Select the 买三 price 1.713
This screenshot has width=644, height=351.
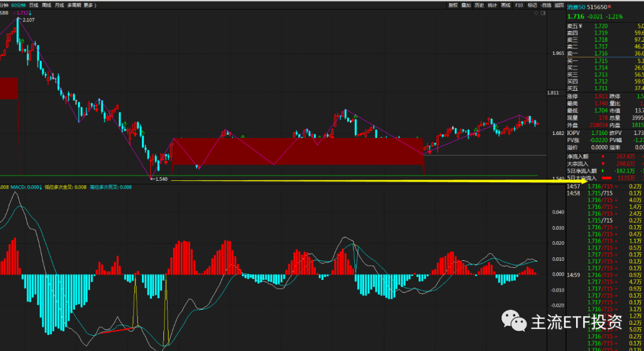[601, 75]
